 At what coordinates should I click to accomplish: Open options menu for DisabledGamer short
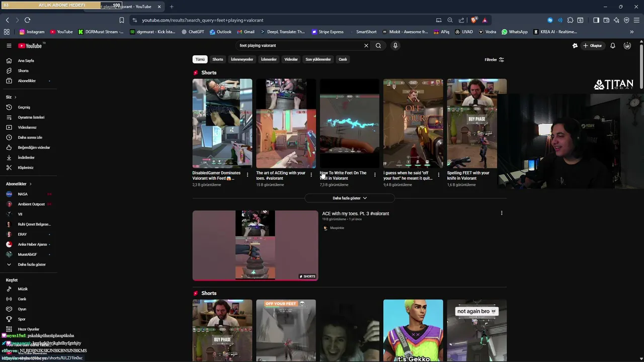pyautogui.click(x=247, y=175)
